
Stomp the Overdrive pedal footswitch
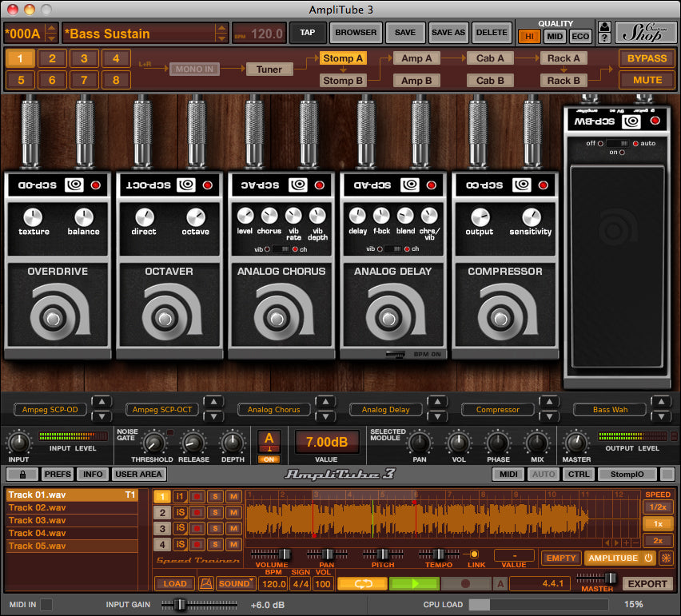tap(53, 320)
